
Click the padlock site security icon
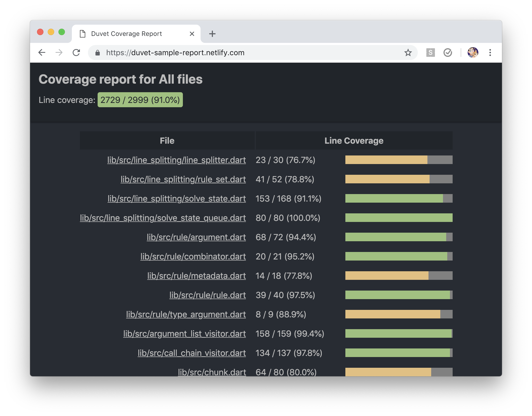(x=97, y=53)
